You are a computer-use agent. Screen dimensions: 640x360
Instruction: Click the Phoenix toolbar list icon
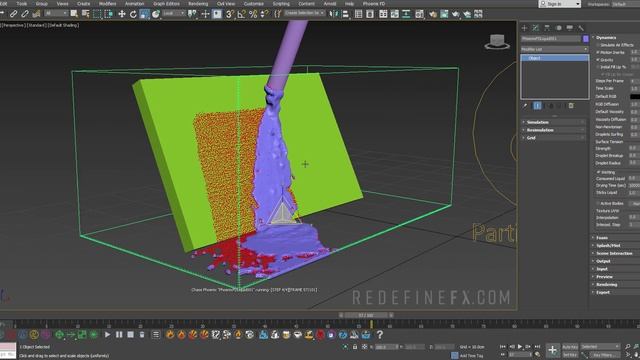point(156,335)
